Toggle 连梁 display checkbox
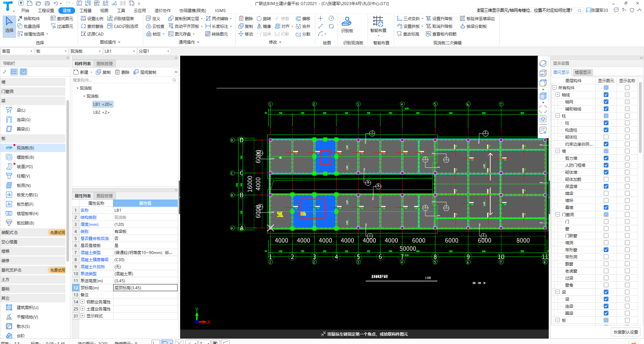644x344 pixels. 606,306
